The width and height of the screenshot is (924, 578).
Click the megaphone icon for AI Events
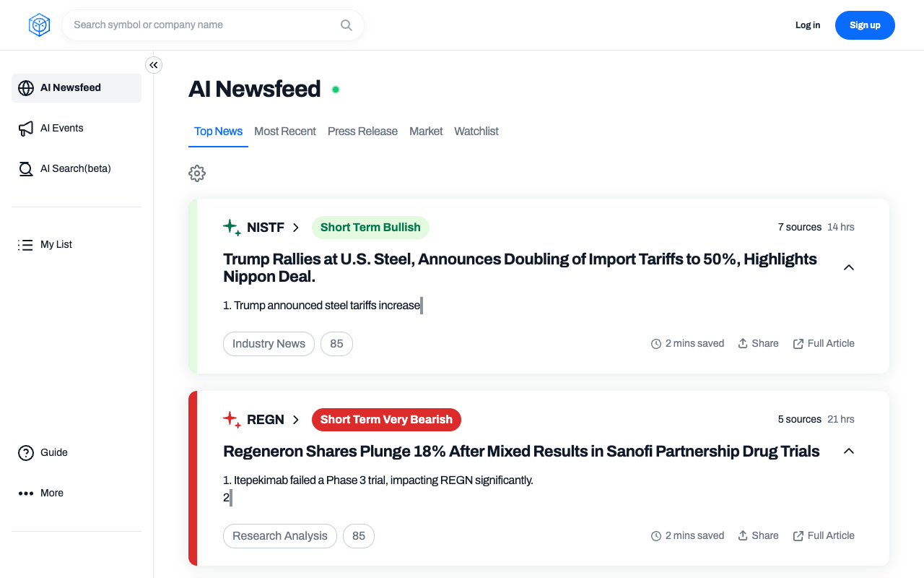(x=26, y=129)
